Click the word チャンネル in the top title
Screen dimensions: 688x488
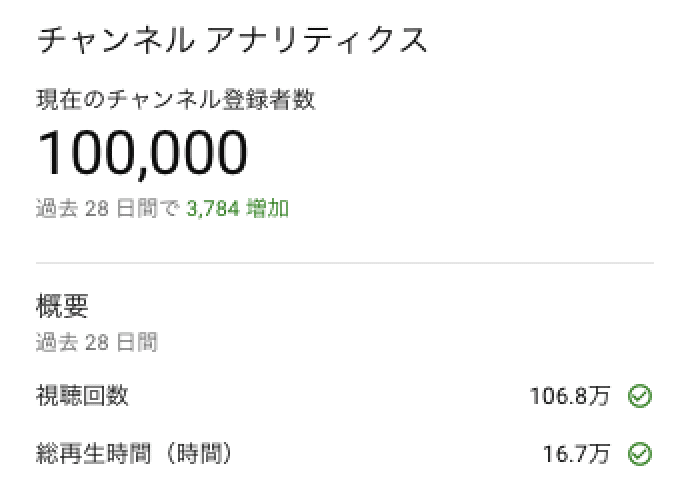point(115,40)
